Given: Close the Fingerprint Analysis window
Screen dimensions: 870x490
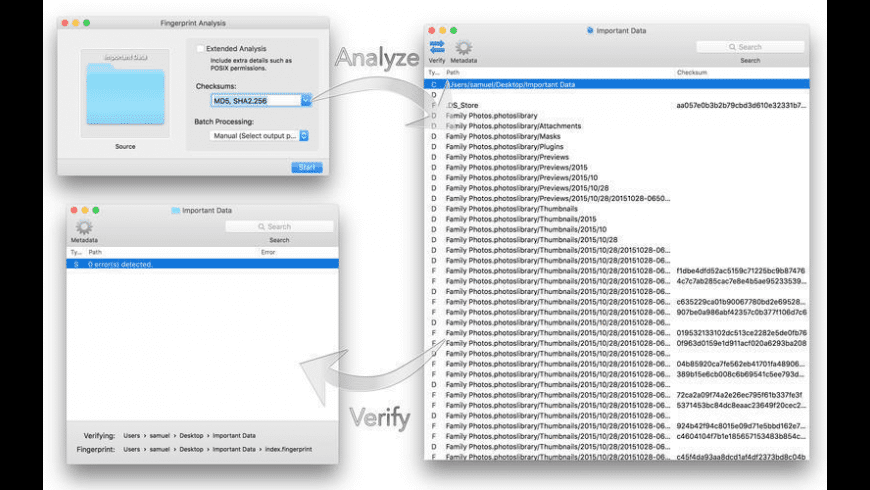Looking at the screenshot, I should (65, 23).
